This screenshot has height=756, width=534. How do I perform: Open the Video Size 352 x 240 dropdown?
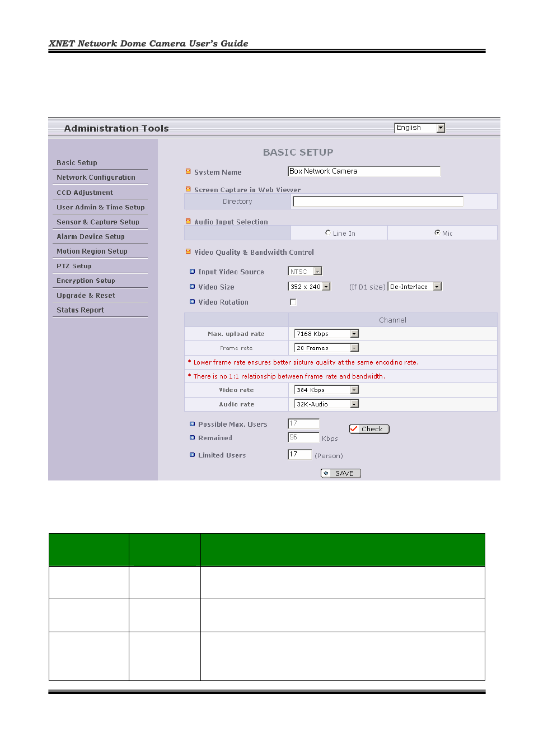(310, 287)
